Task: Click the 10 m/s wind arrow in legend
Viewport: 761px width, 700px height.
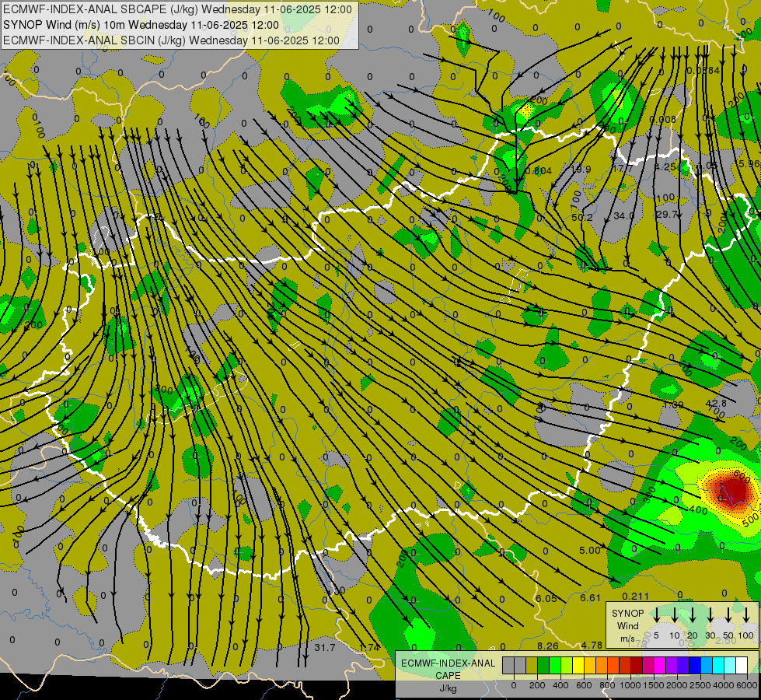Action: pos(674,615)
